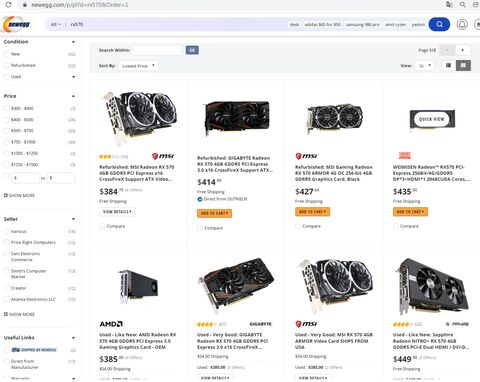480x382 pixels.
Task: Click 'desk' search suggestion
Action: (x=294, y=24)
